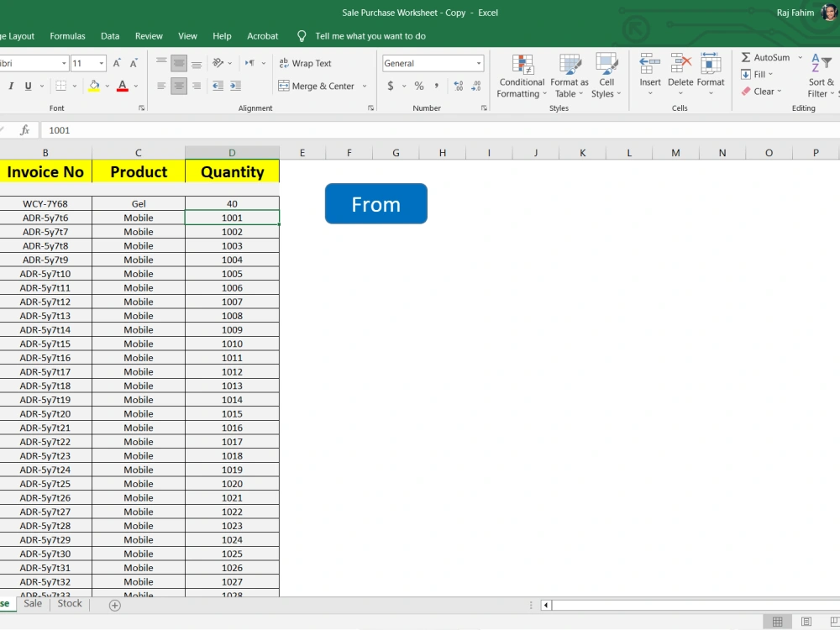The height and width of the screenshot is (630, 840).
Task: Toggle Wrap Text formatting
Action: [x=305, y=63]
